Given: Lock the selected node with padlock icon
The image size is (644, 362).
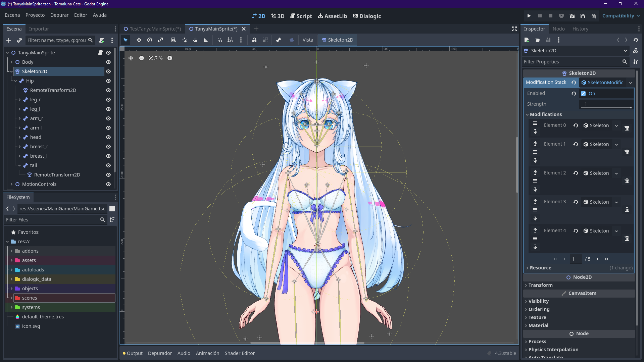Looking at the screenshot, I should coord(254,40).
